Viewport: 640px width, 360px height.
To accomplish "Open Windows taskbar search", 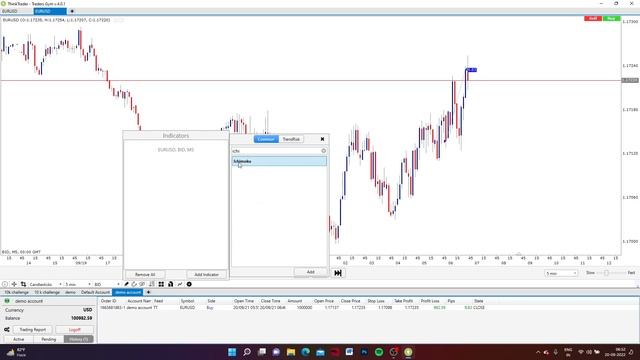I will coord(247,352).
